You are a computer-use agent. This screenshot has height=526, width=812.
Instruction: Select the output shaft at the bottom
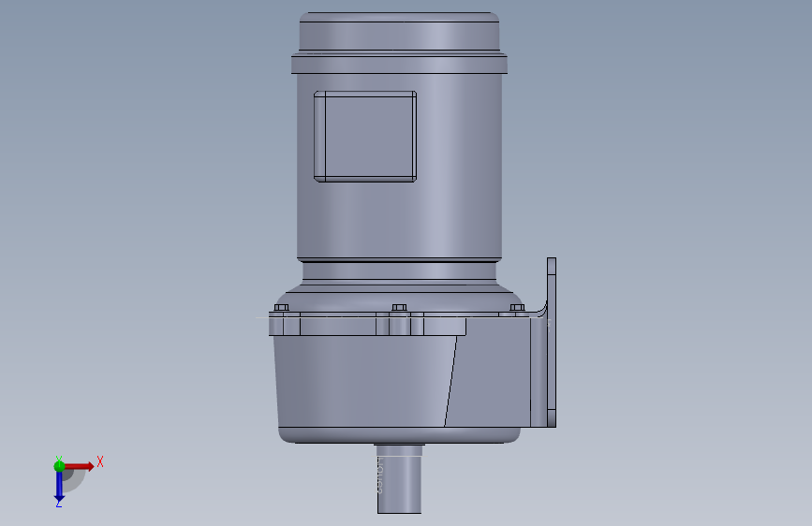[x=399, y=479]
